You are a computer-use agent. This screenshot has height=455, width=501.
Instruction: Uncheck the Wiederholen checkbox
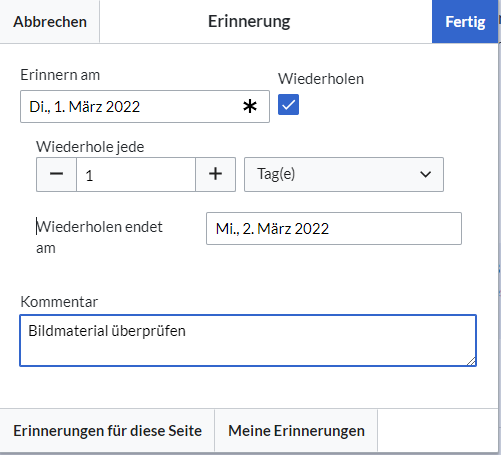coord(288,105)
